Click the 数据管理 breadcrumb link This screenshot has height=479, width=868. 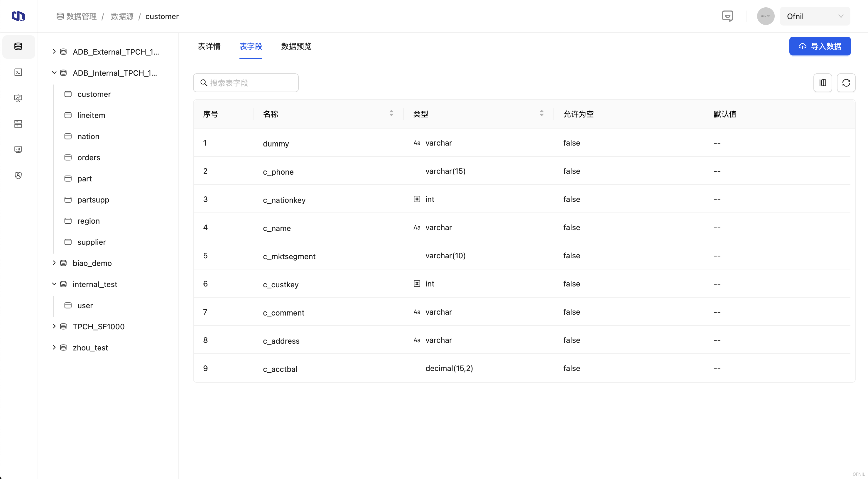[82, 16]
